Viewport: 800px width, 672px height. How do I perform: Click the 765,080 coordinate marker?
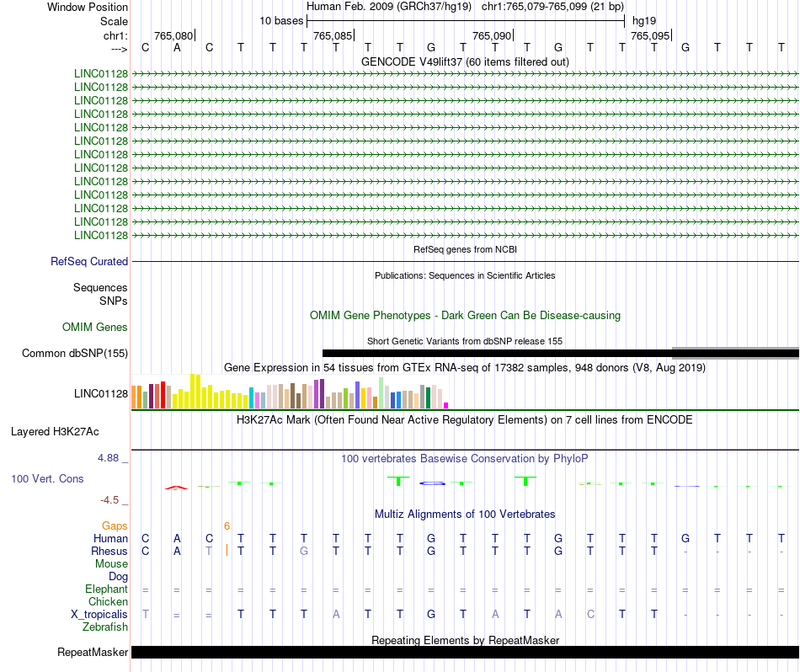pyautogui.click(x=173, y=35)
